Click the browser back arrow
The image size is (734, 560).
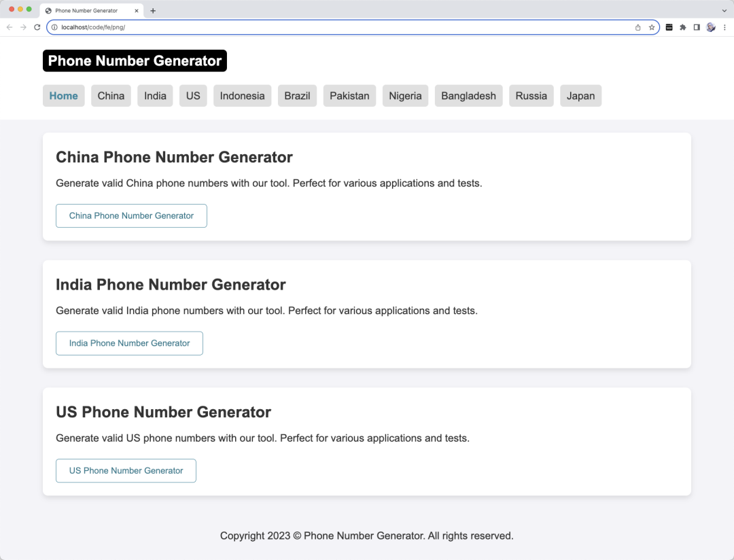point(10,27)
